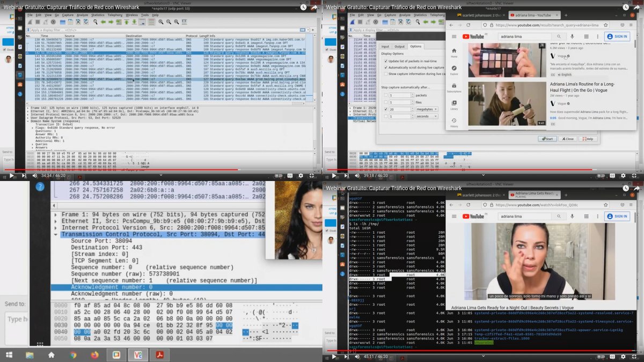Toggle closed captions CC on 34:34 video

[x=290, y=175]
